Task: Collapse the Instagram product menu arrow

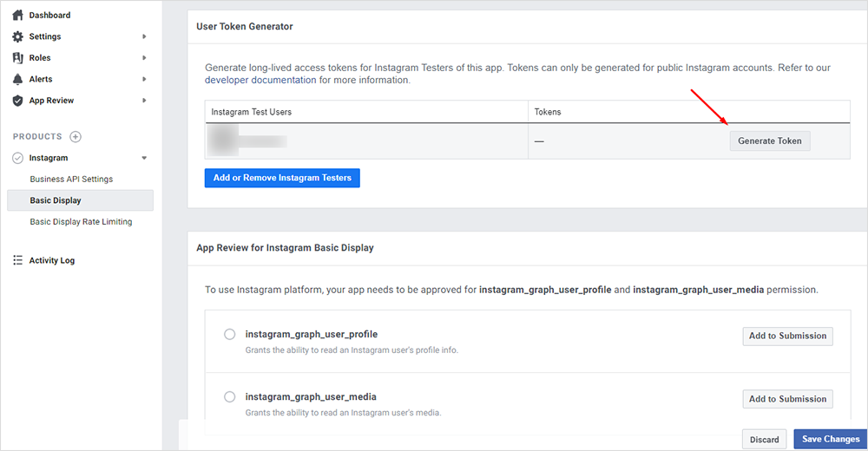Action: (x=144, y=158)
